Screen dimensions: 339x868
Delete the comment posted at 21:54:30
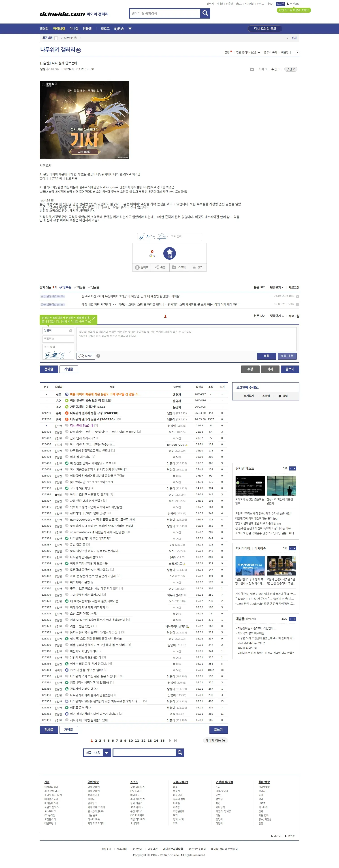[297, 296]
